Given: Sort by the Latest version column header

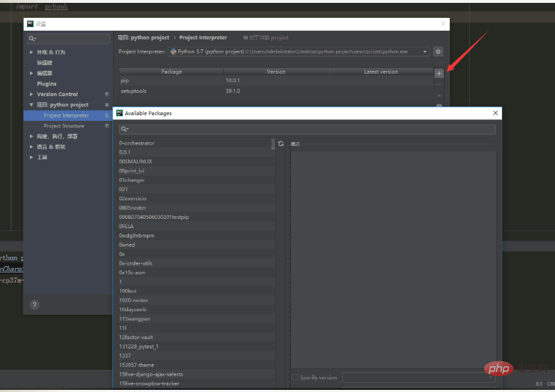Looking at the screenshot, I should 381,72.
